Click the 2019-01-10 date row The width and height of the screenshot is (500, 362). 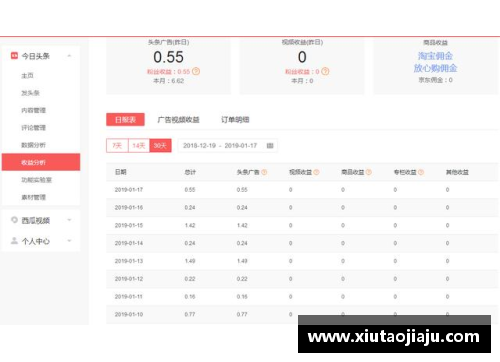click(x=302, y=314)
